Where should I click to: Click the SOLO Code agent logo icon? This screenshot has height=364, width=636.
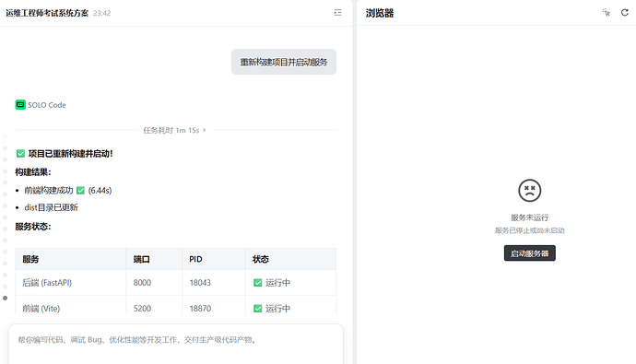(20, 104)
